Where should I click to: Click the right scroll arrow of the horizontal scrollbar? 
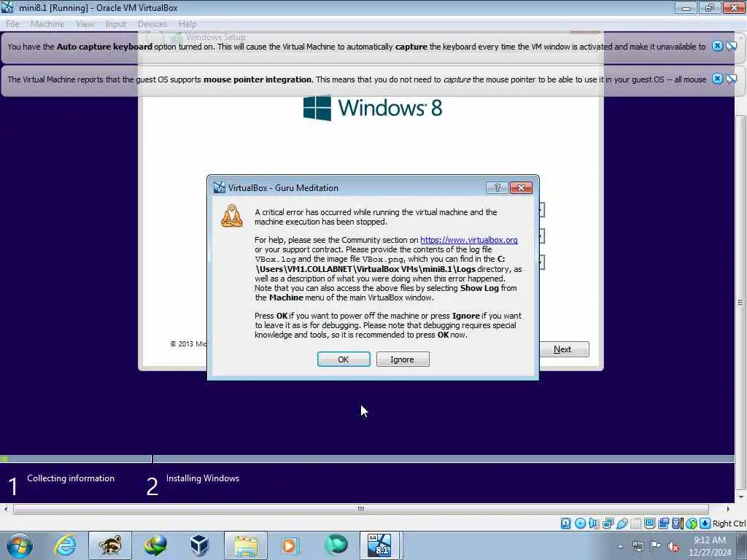pyautogui.click(x=728, y=509)
